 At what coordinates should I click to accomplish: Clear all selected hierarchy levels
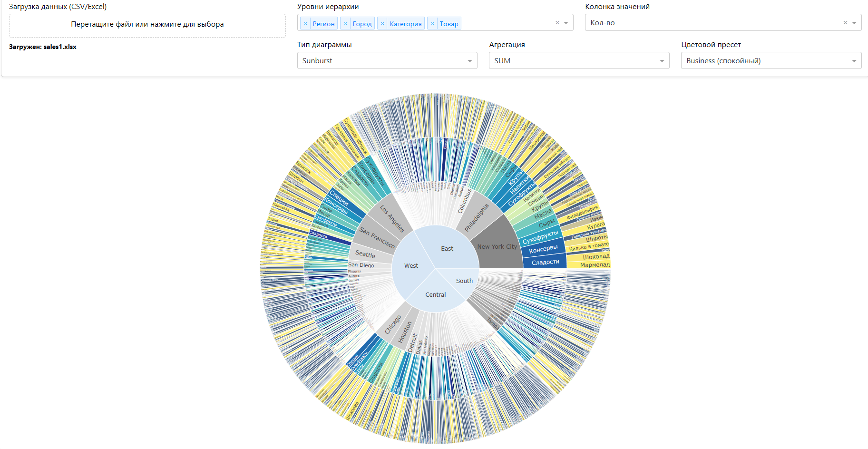557,23
